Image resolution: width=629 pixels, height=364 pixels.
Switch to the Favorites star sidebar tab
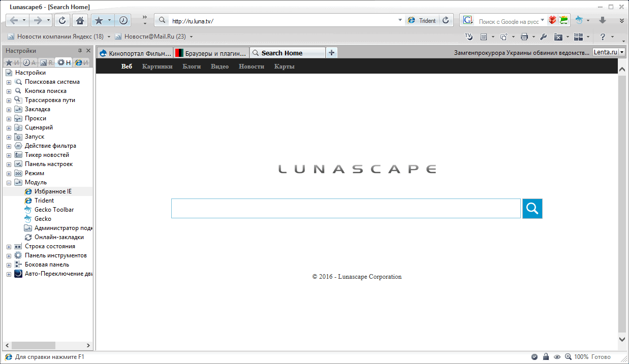(12, 62)
